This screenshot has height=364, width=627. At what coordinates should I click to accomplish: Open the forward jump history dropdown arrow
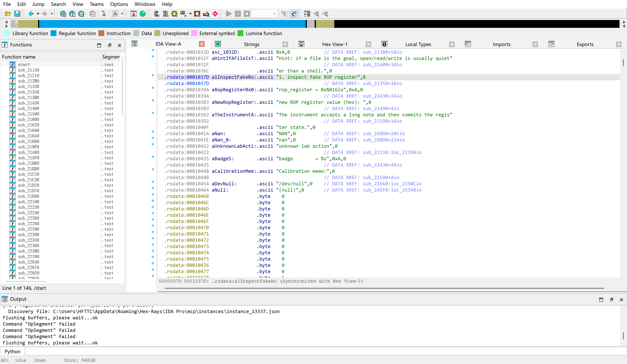pos(52,14)
